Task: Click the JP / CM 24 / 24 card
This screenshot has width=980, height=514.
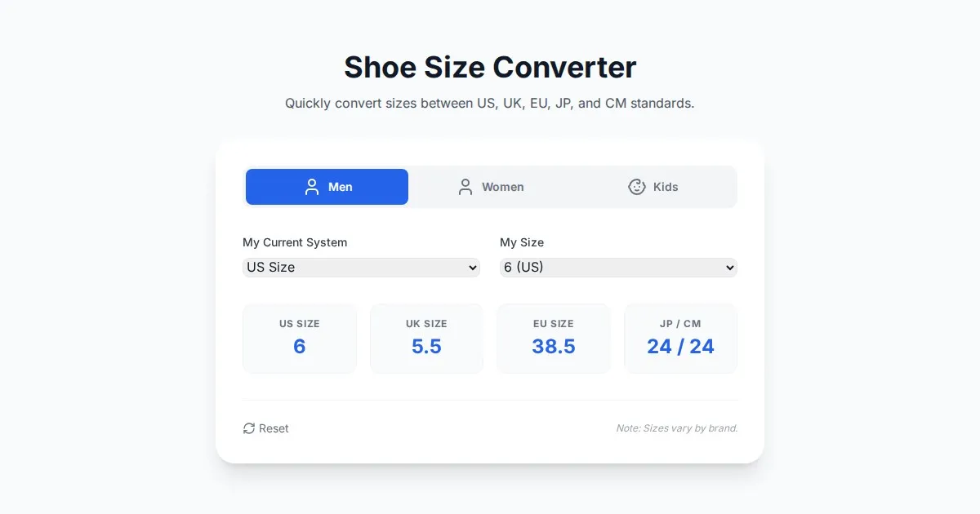Action: (680, 339)
